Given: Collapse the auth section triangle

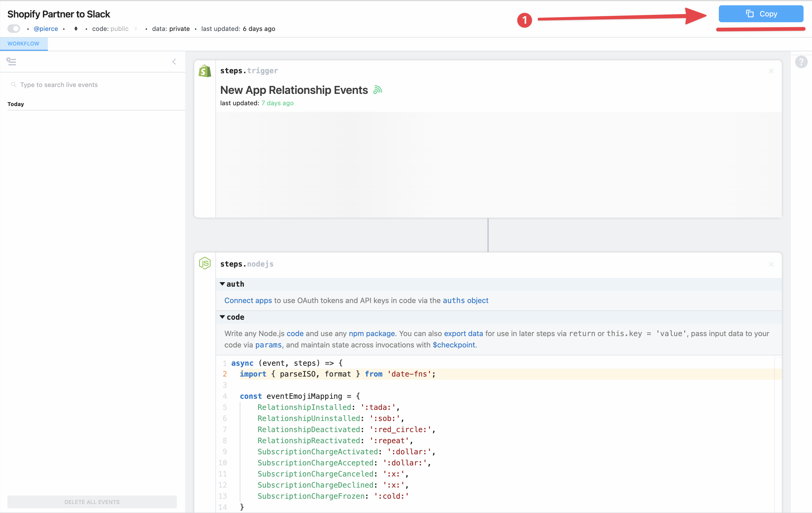Looking at the screenshot, I should click(222, 284).
